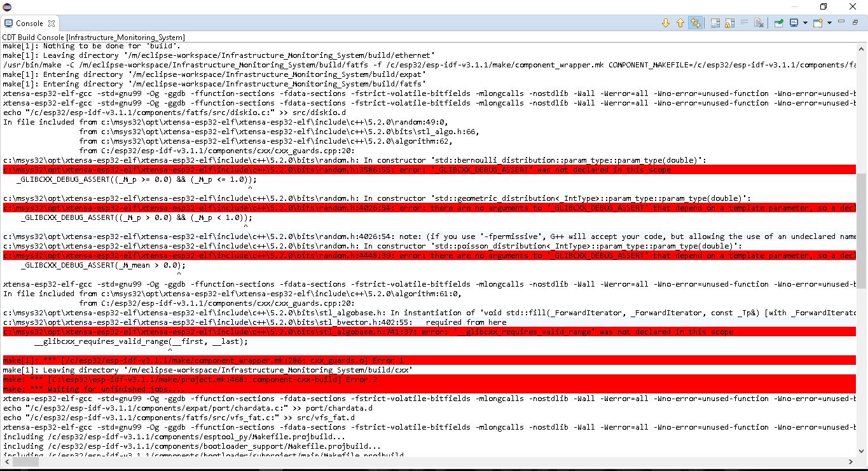Minimize the Console view

point(842,23)
